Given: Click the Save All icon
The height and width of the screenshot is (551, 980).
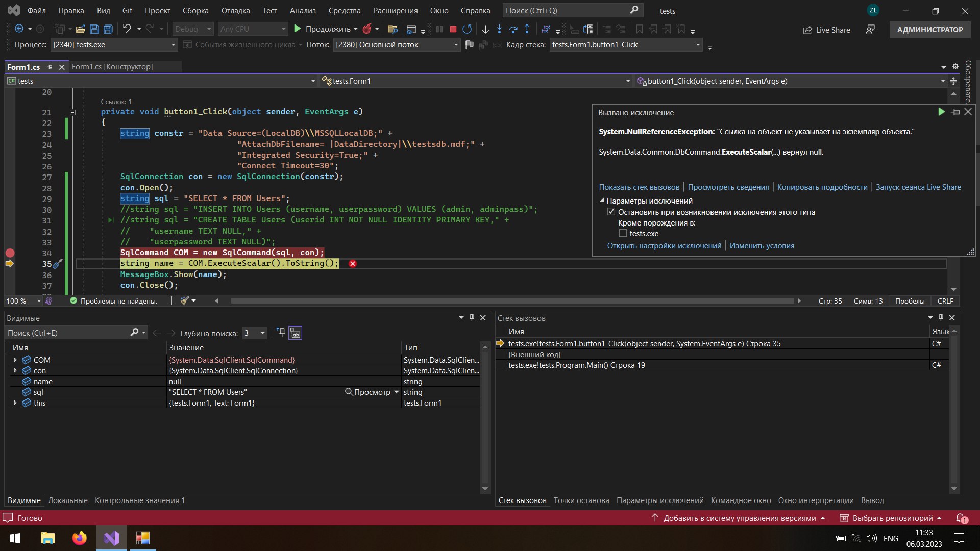Looking at the screenshot, I should tap(108, 29).
